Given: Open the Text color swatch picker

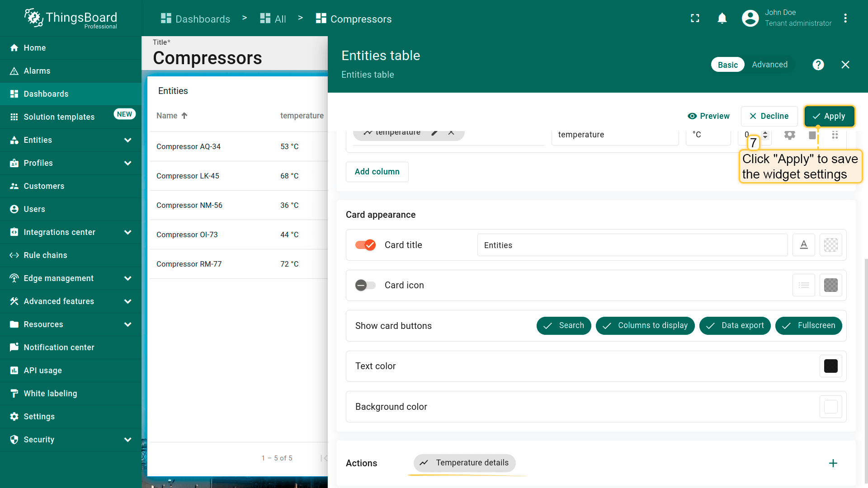Looking at the screenshot, I should point(830,366).
